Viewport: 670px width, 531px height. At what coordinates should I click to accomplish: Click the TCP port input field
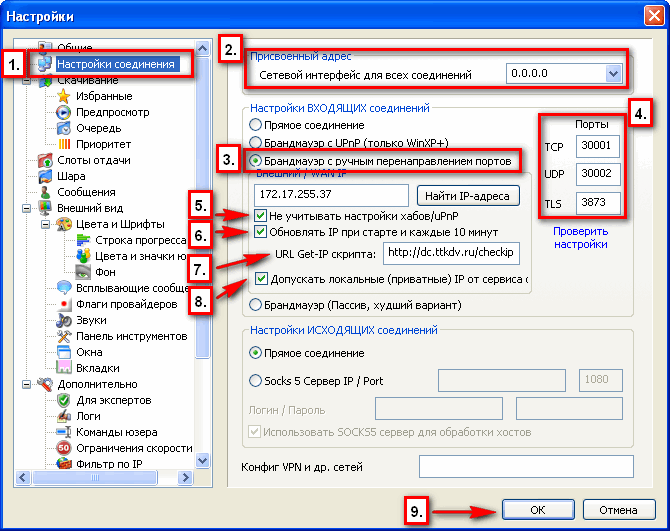[x=598, y=145]
